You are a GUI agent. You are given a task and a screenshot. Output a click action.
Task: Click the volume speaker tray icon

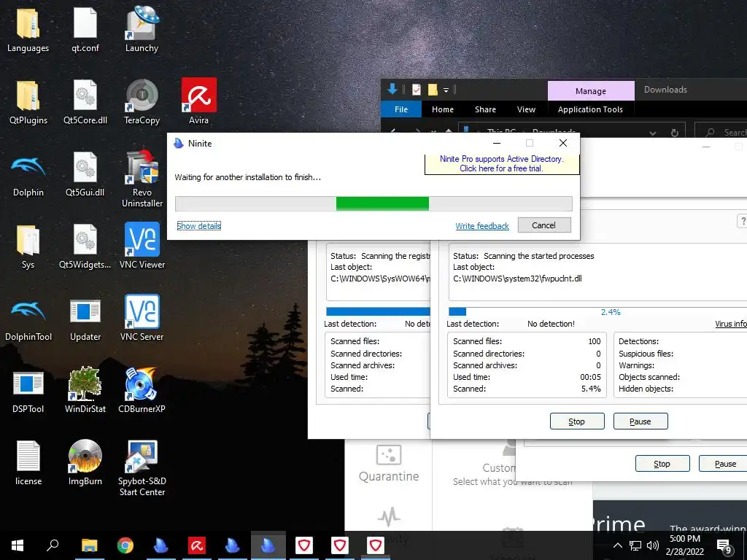(653, 545)
